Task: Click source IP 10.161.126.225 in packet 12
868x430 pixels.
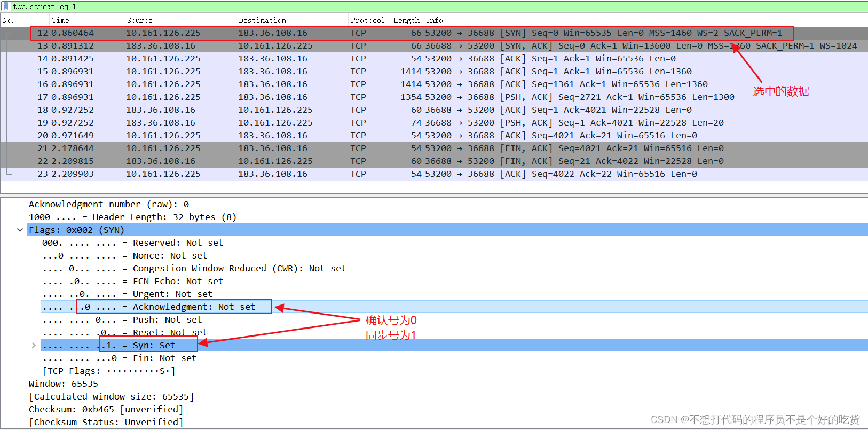Action: point(163,33)
